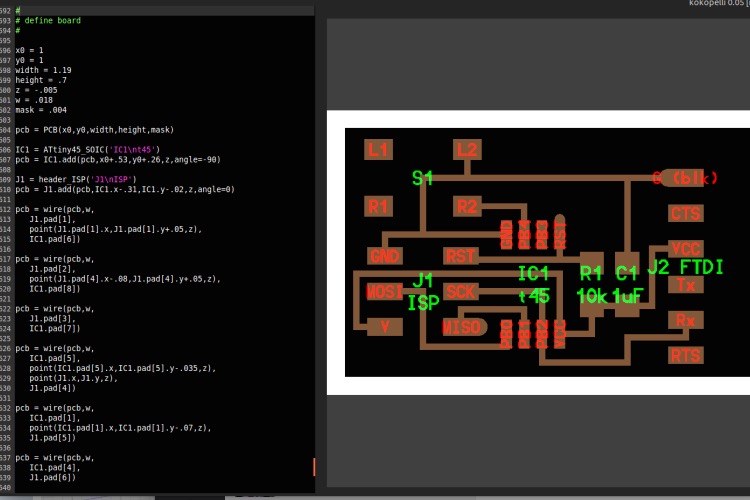Click the 'pcb = J1.add' line with angle=0
Image resolution: width=750 pixels, height=500 pixels.
pos(125,189)
